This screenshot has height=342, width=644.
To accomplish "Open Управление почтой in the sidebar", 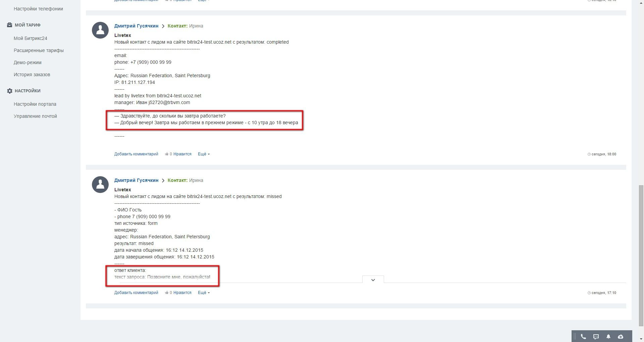I will tap(35, 116).
